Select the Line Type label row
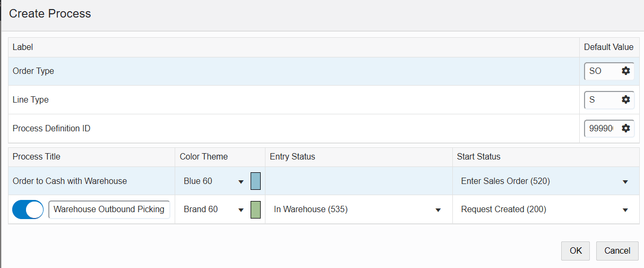This screenshot has height=268, width=644. [294, 100]
